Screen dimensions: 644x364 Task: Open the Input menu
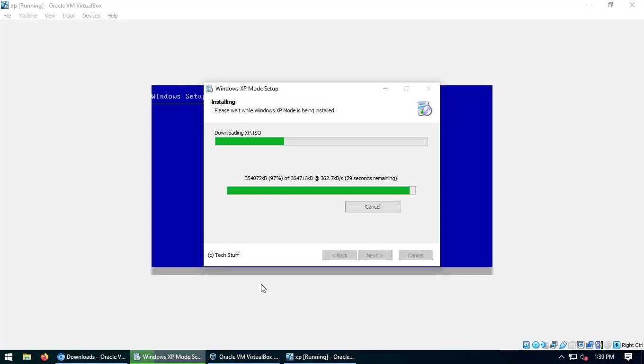click(x=69, y=16)
